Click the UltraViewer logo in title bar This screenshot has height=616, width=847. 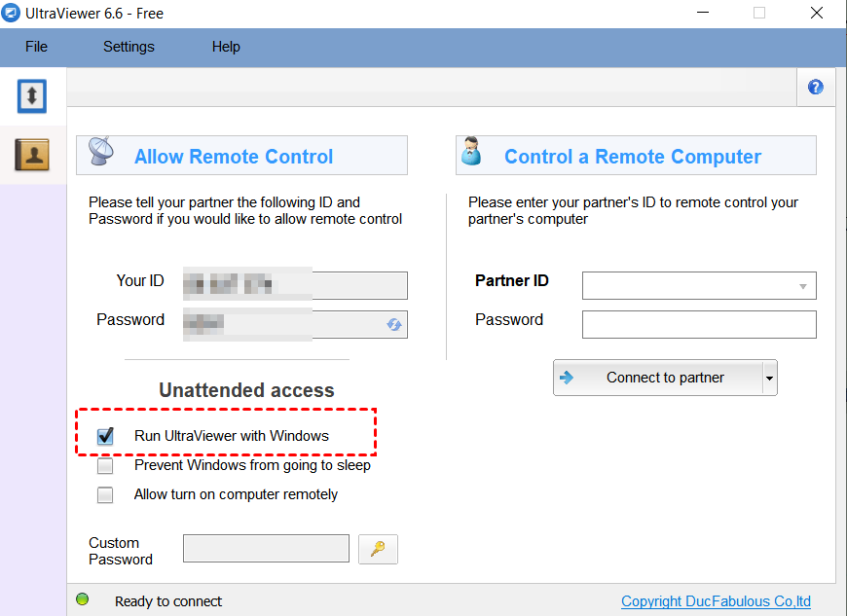[x=12, y=14]
